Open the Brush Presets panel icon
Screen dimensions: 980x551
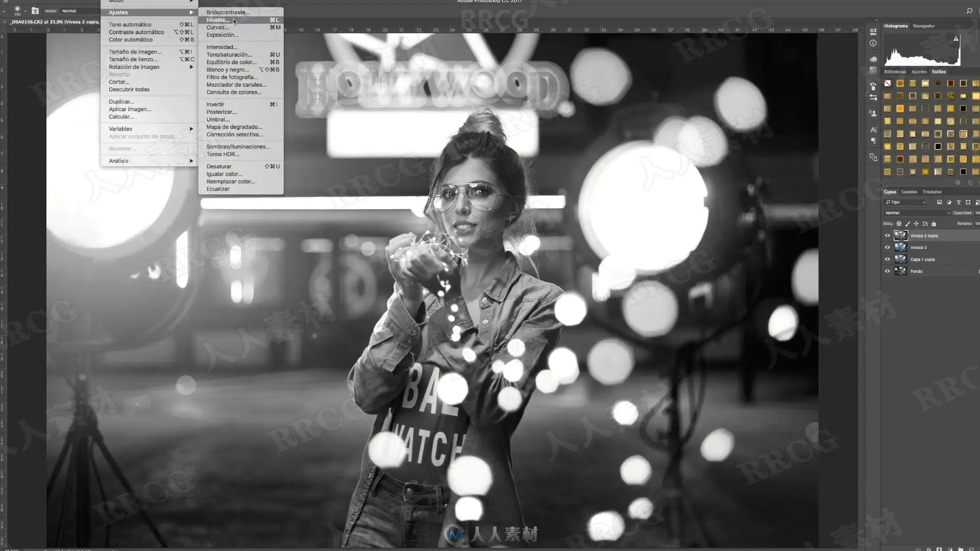873,86
